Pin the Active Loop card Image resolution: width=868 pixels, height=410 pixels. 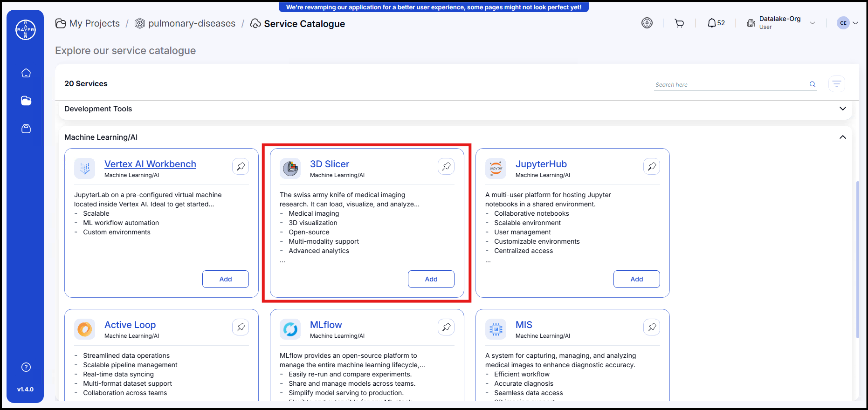pos(241,327)
